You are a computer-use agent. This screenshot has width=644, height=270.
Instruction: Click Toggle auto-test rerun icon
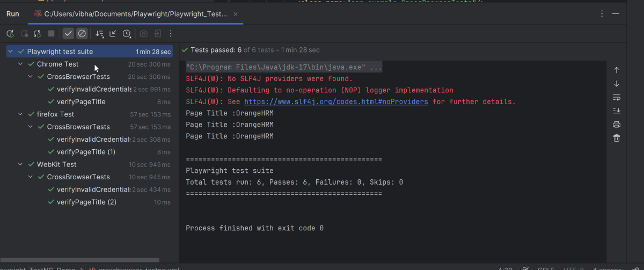pos(37,34)
